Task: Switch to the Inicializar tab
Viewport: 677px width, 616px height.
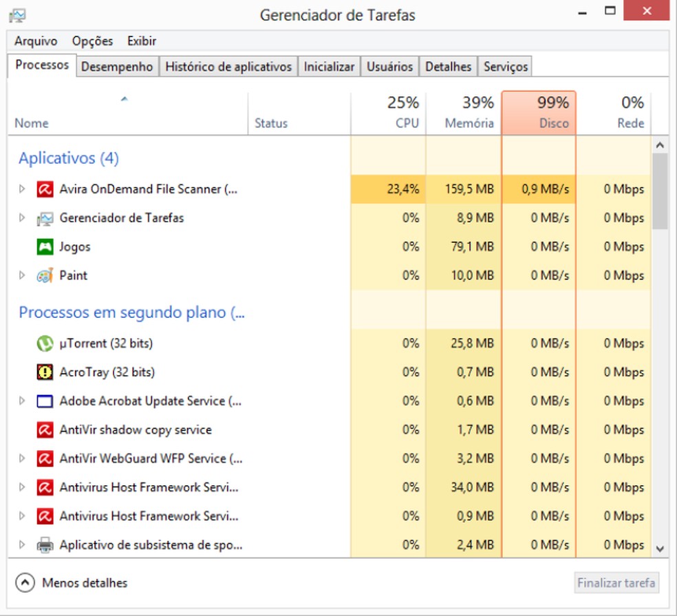Action: (x=329, y=67)
